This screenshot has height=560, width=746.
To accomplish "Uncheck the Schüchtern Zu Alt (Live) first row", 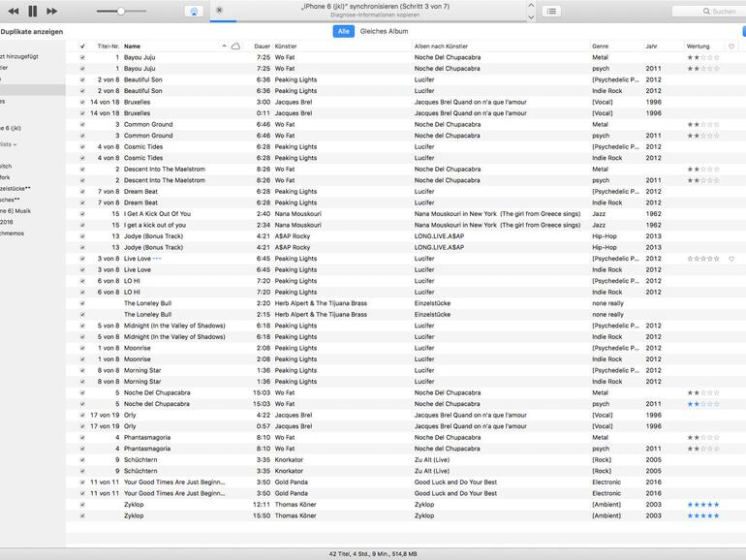I will click(x=82, y=460).
